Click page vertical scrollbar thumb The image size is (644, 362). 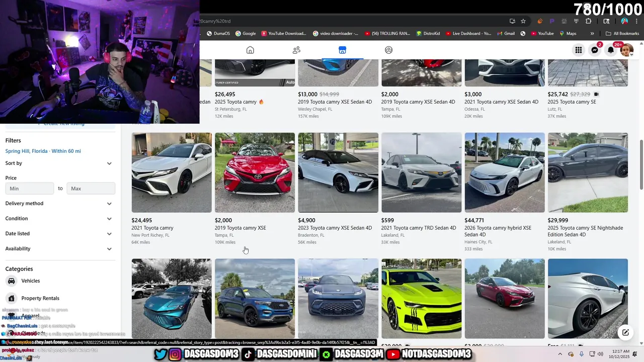tap(641, 165)
